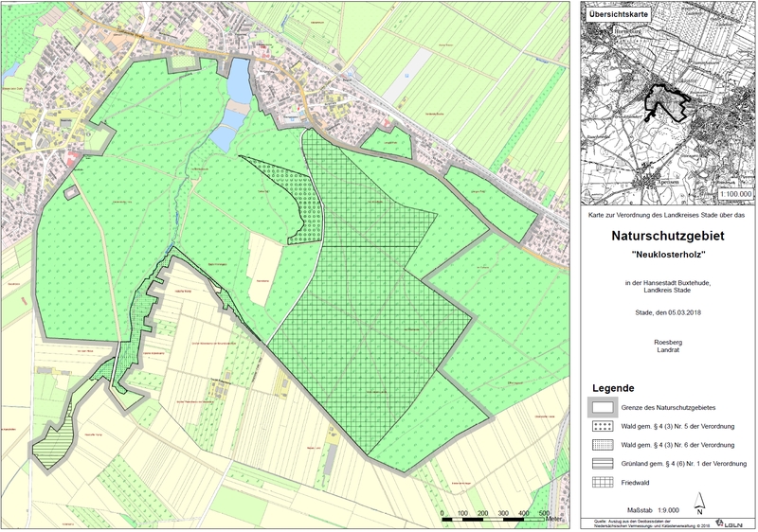Click the Legende heading
Viewport: 758px width, 532px height.
click(x=616, y=389)
